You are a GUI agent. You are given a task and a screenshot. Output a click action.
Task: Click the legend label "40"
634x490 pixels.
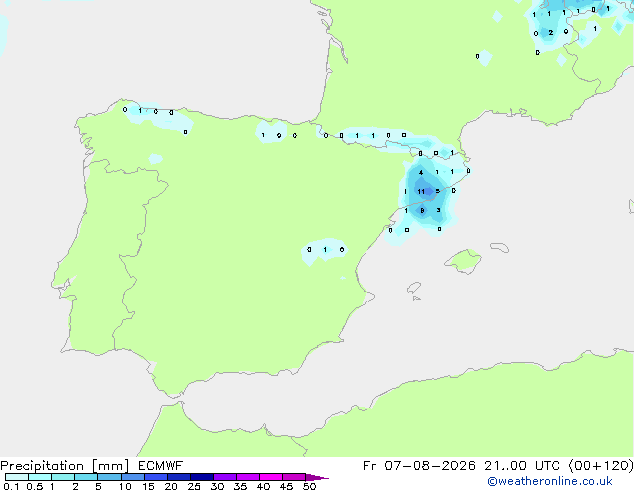point(263,486)
